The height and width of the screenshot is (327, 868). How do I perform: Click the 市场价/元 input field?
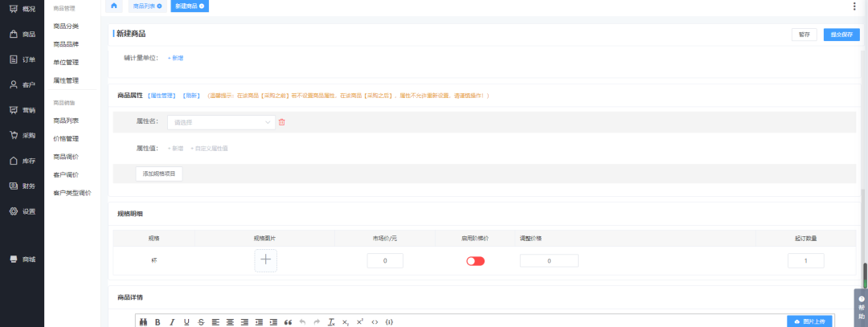click(385, 261)
